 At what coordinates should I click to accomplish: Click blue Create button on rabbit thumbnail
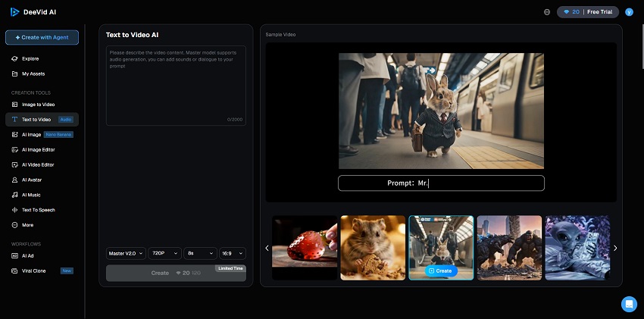pos(441,271)
